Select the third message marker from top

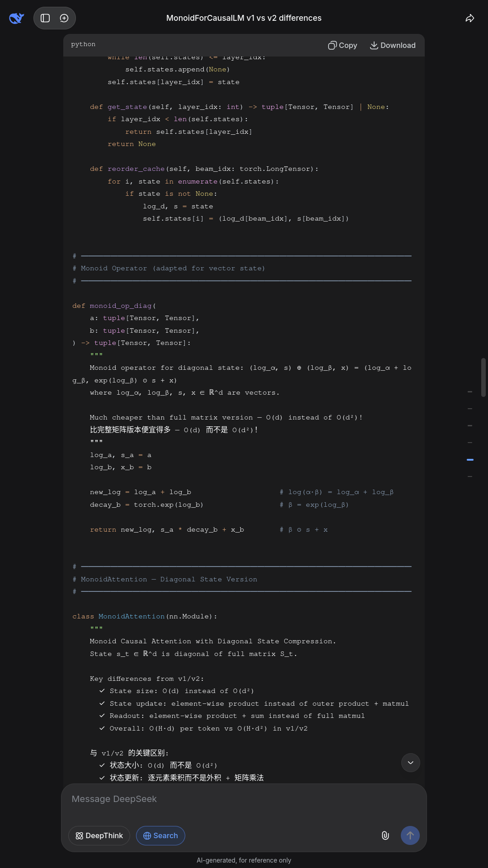point(470,425)
